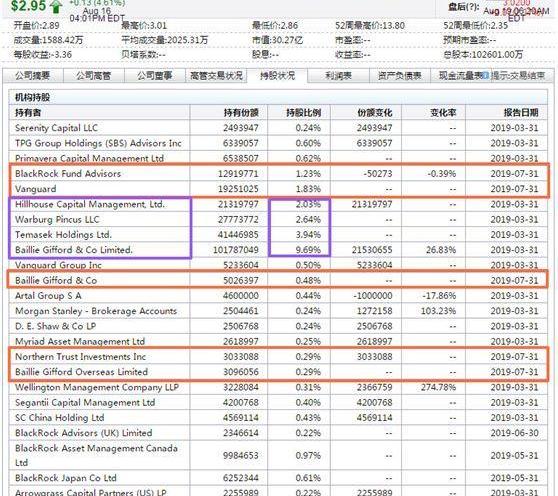Click the 2.64% Warburg Pincus ratio

(308, 220)
